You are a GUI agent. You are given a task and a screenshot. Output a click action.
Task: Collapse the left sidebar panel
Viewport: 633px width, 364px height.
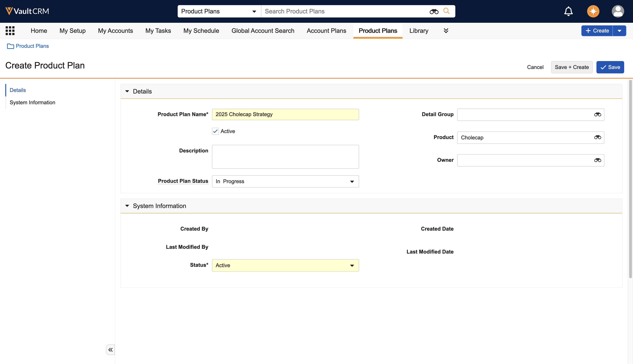[x=110, y=350]
